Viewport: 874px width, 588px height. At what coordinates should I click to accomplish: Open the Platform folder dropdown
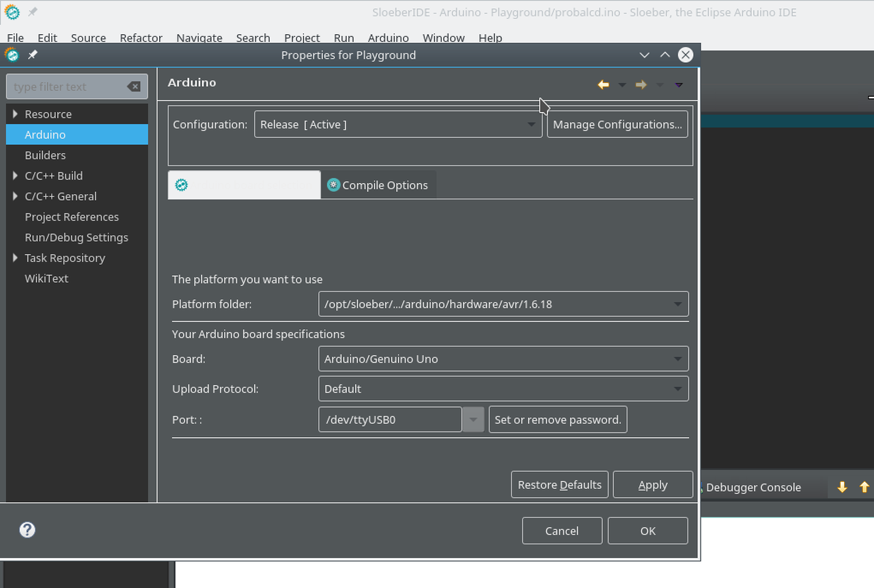[503, 304]
